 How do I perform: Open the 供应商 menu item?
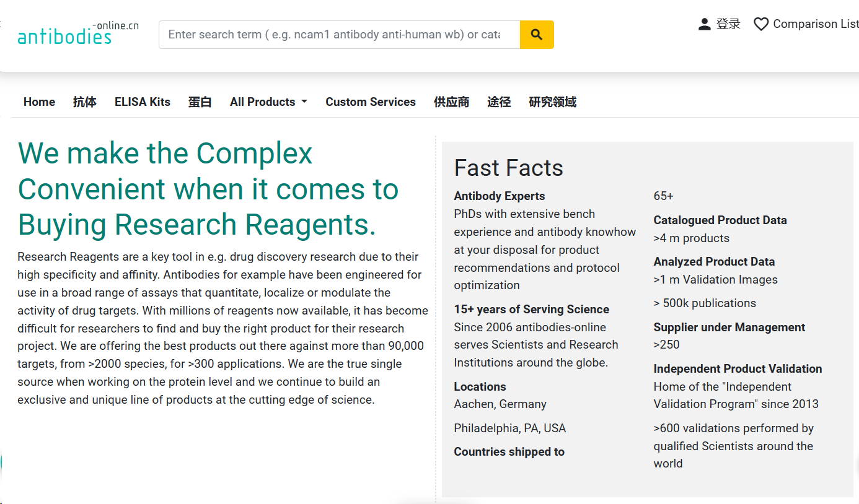[451, 102]
